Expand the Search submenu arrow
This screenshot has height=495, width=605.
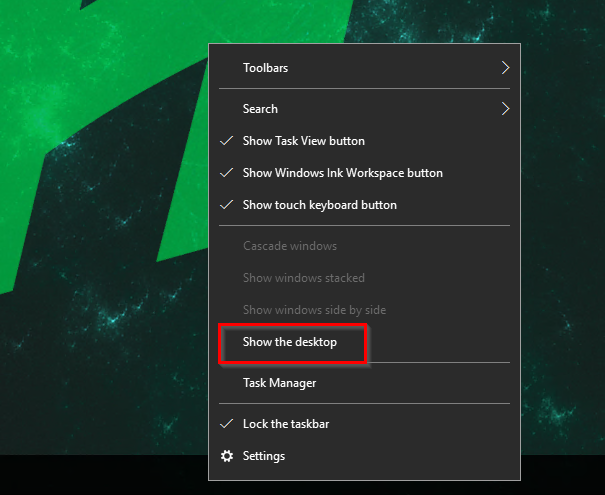505,108
